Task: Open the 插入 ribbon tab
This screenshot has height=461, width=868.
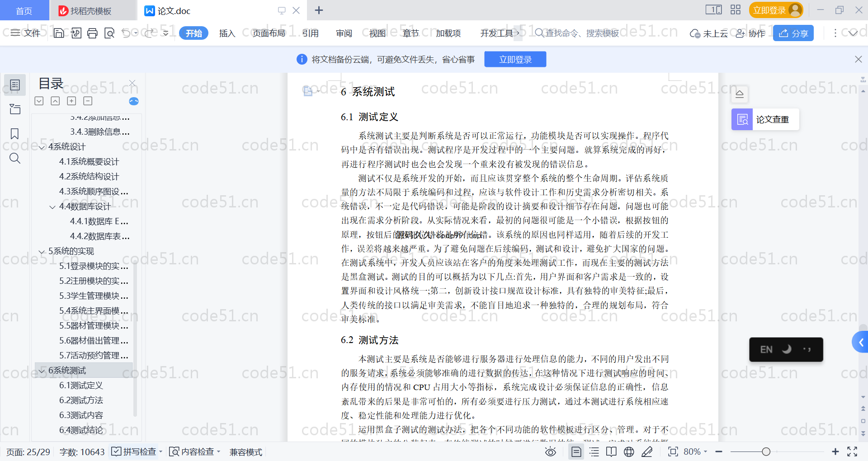Action: click(227, 33)
